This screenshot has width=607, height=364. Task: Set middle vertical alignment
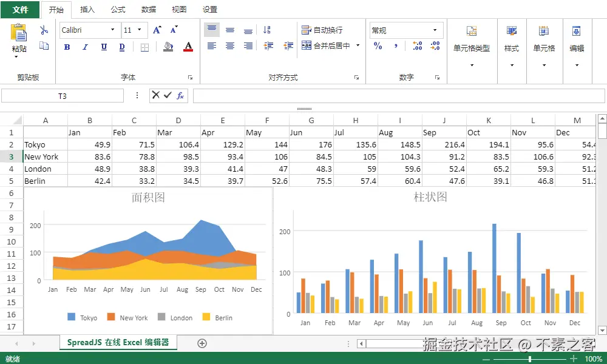pyautogui.click(x=230, y=30)
